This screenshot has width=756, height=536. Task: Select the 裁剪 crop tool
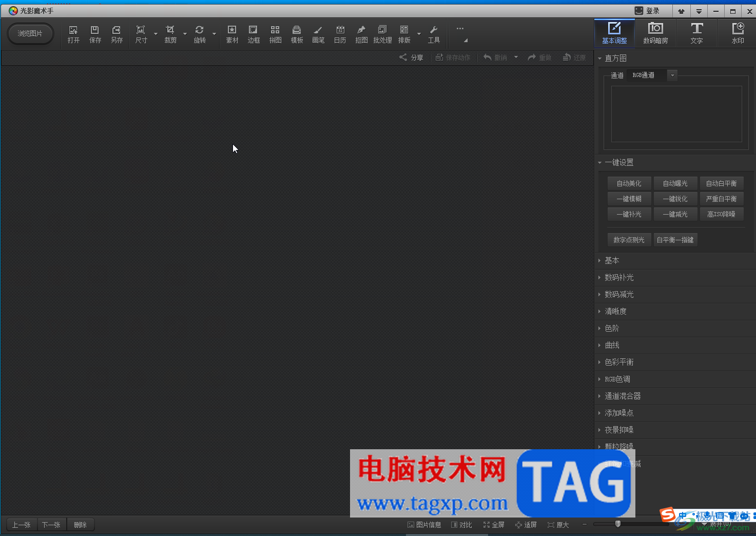(x=170, y=34)
